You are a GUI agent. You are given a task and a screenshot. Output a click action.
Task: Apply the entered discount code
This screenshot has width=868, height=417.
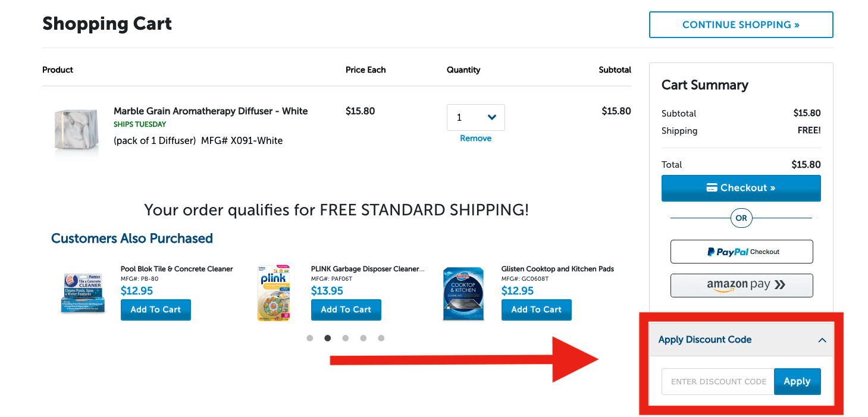797,381
